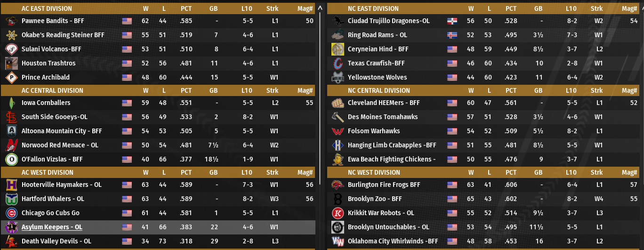Click the Hartford Whalers team logo
The width and height of the screenshot is (644, 250).
coord(11,199)
